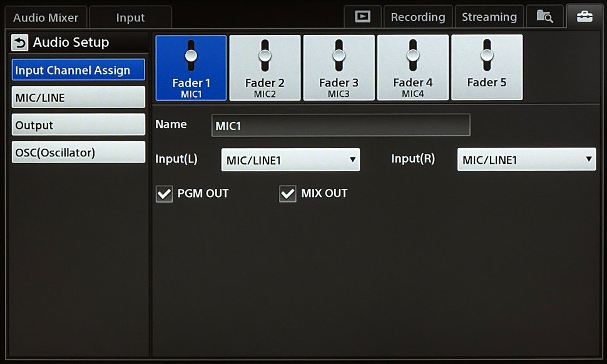
Task: Pick the Fader 4 MIC4 channel
Action: 412,68
